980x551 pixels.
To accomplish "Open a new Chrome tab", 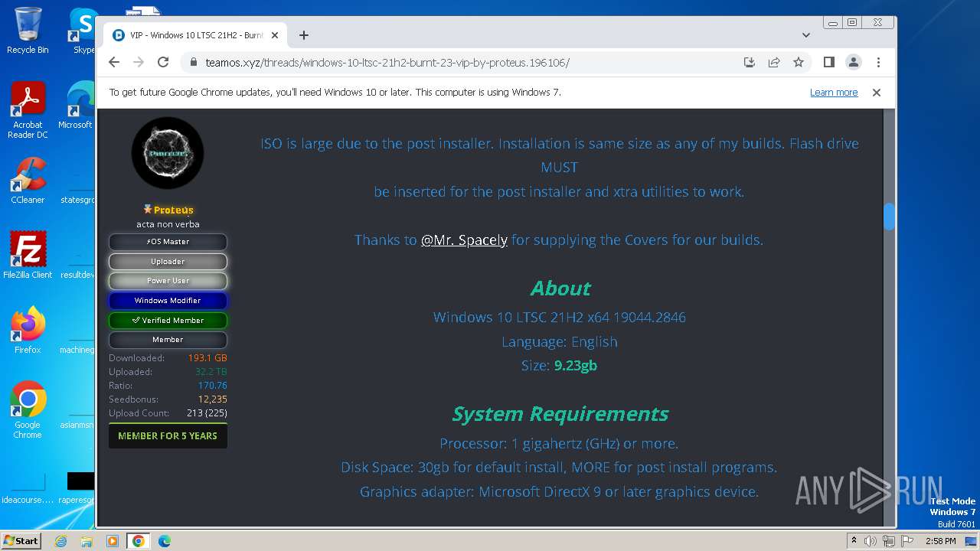I will click(304, 35).
